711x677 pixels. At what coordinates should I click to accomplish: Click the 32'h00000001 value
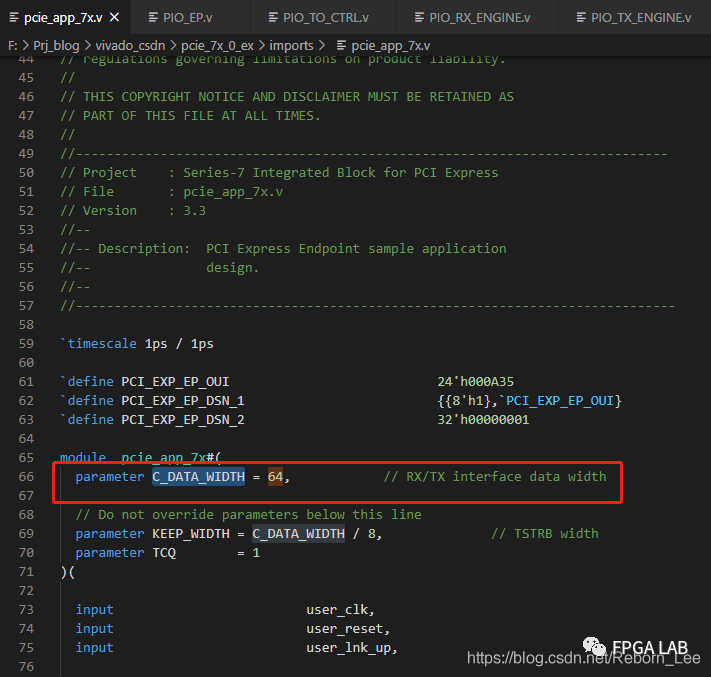[483, 420]
